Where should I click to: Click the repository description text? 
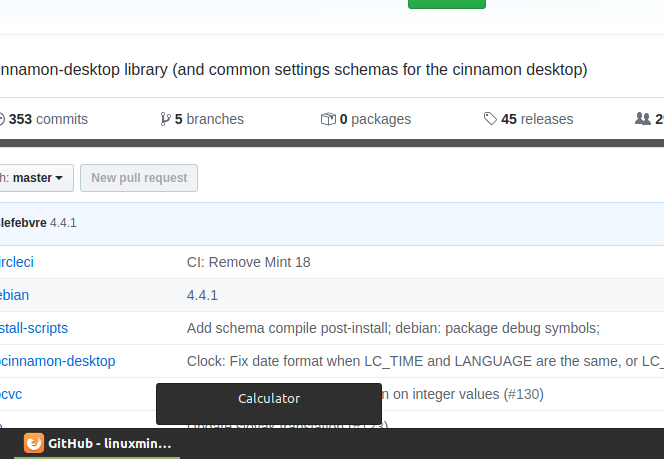coord(294,69)
